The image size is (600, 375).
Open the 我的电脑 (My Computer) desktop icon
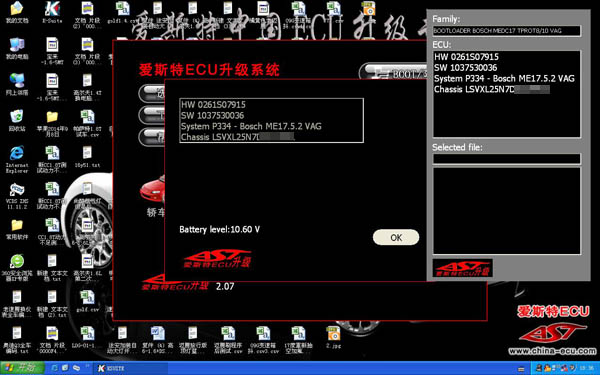click(17, 49)
